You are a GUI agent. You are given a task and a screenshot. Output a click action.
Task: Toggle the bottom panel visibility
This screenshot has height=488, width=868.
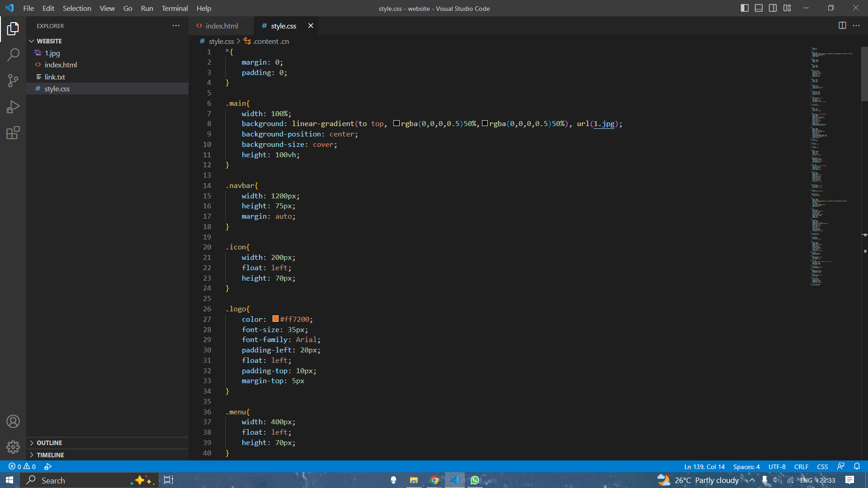(759, 8)
